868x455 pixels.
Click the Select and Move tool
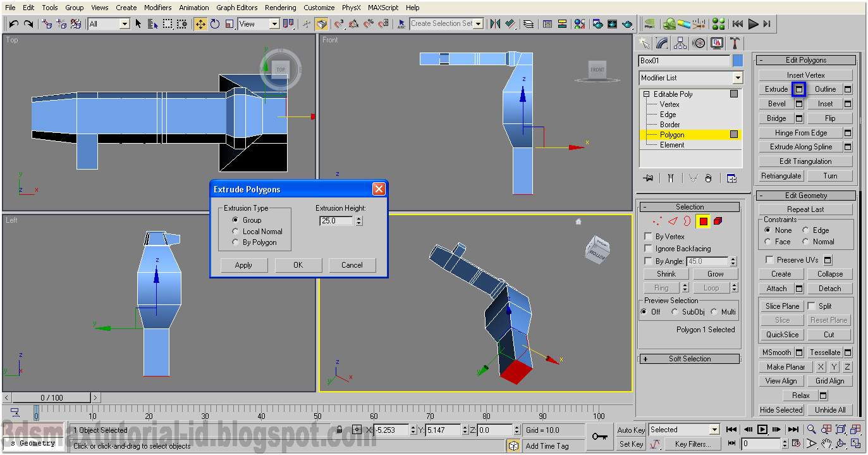pyautogui.click(x=200, y=23)
